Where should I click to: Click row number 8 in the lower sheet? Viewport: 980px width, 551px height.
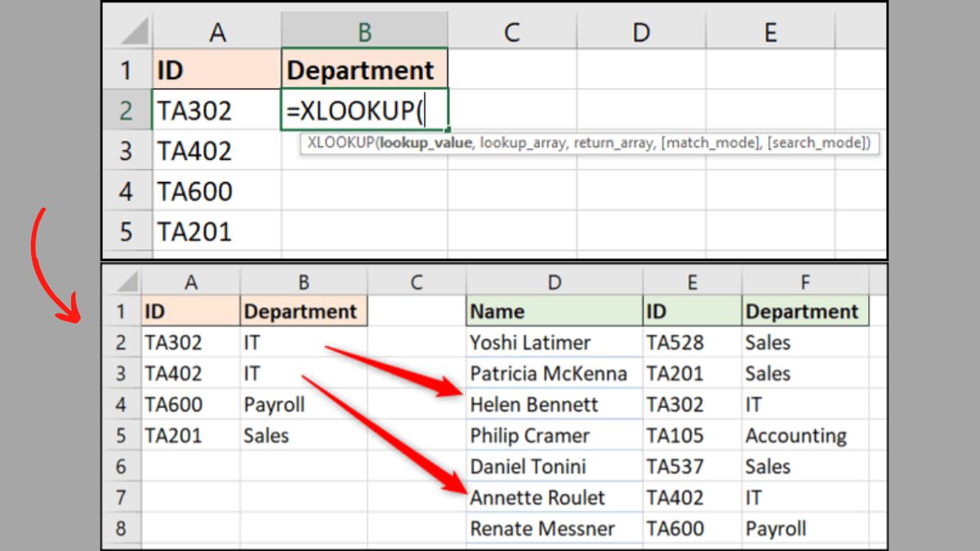tap(122, 528)
